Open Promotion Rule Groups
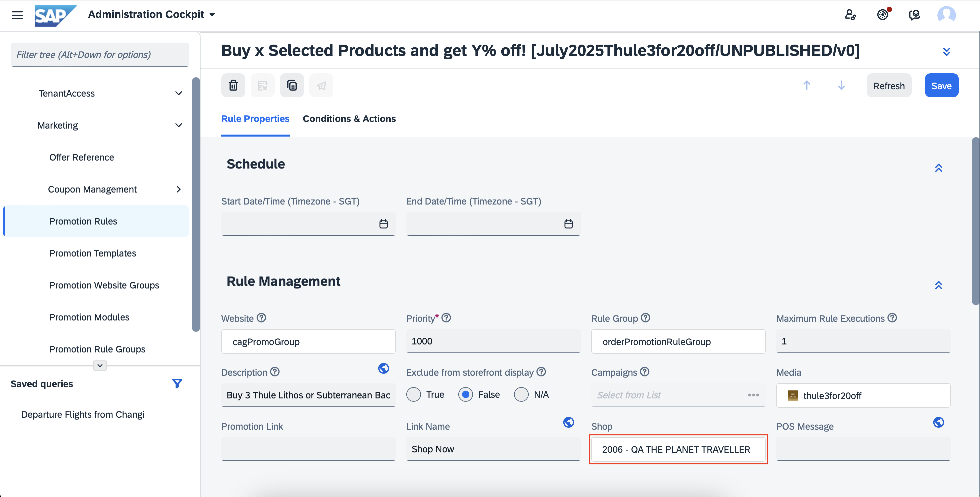980x497 pixels. coord(97,349)
